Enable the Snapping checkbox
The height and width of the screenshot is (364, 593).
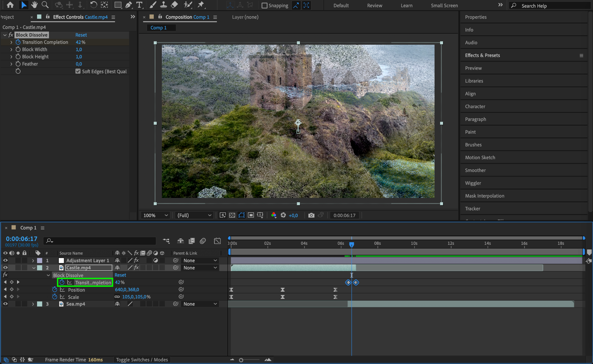click(x=264, y=5)
